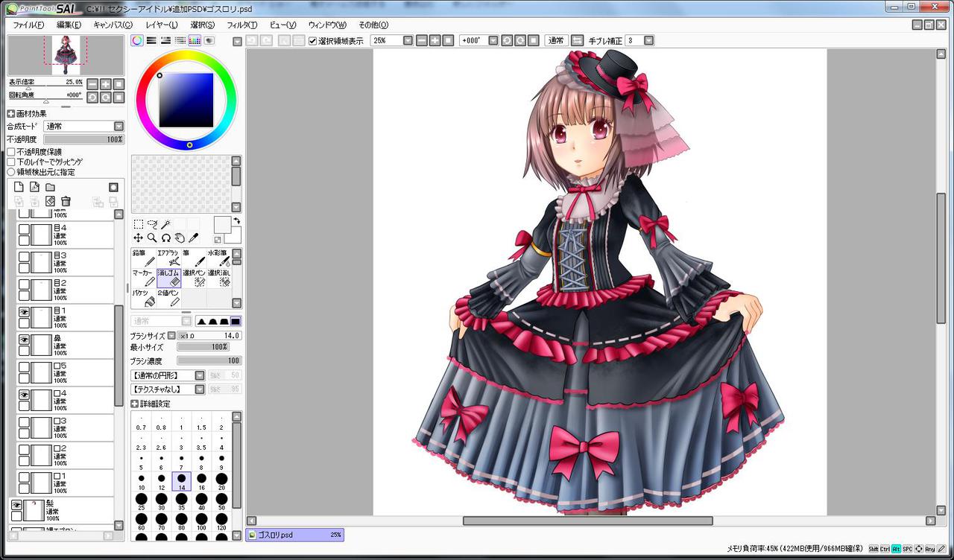Select the Eraser (消しゴム) tool
The image size is (954, 560).
(x=169, y=278)
